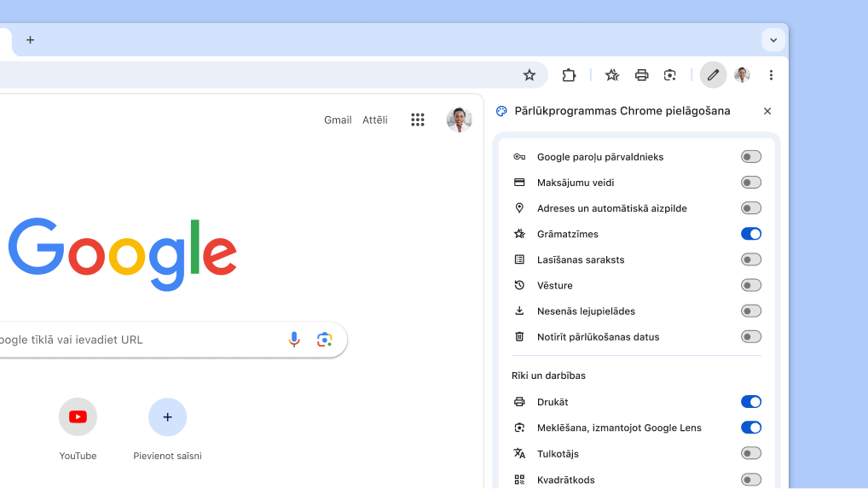Click Google Lens search toolbar icon
The width and height of the screenshot is (868, 489).
670,75
